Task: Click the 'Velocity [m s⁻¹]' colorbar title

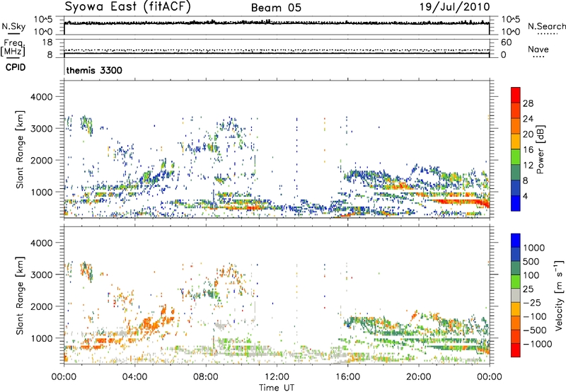Action: tap(559, 295)
